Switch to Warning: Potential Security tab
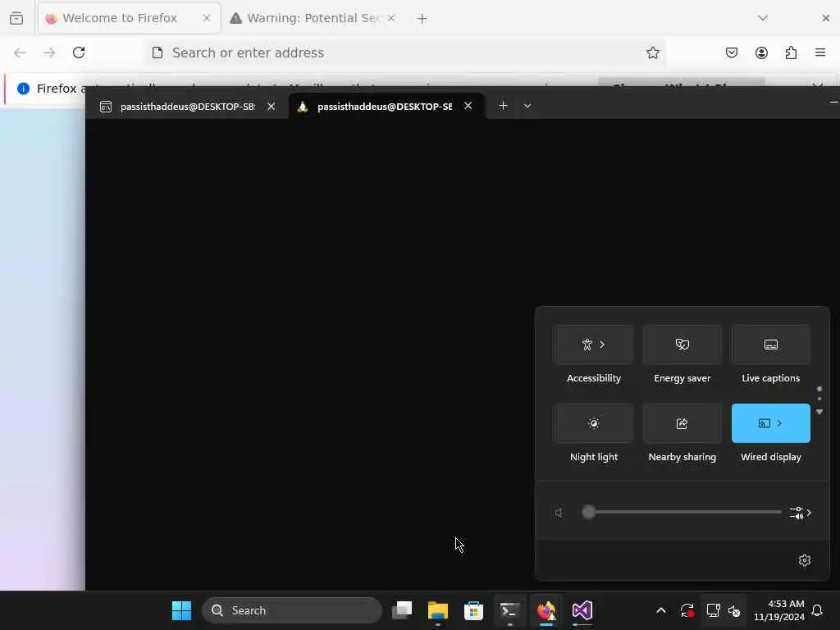This screenshot has width=840, height=630. [313, 18]
